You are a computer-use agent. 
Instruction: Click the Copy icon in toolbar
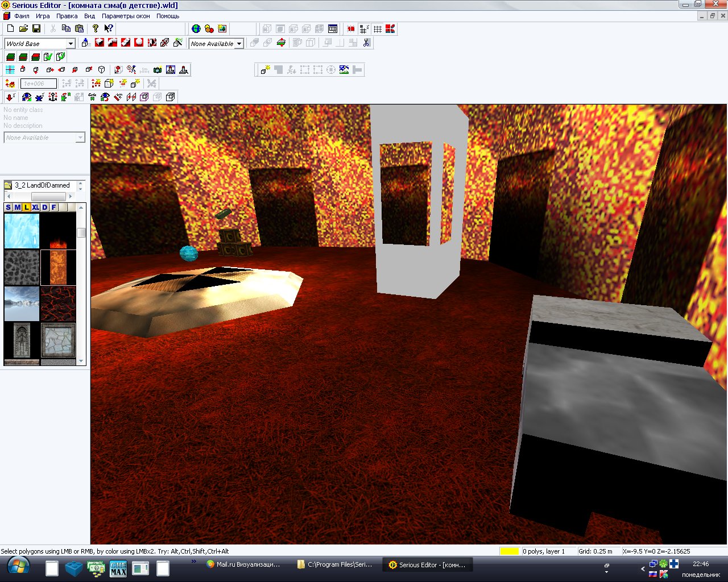pos(66,28)
